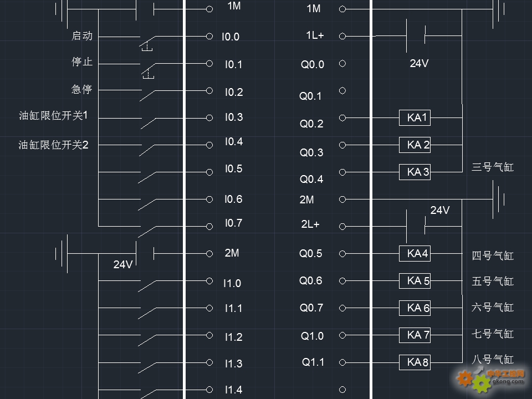Select the KA8 relay box
This screenshot has height=399, width=532.
pos(415,362)
